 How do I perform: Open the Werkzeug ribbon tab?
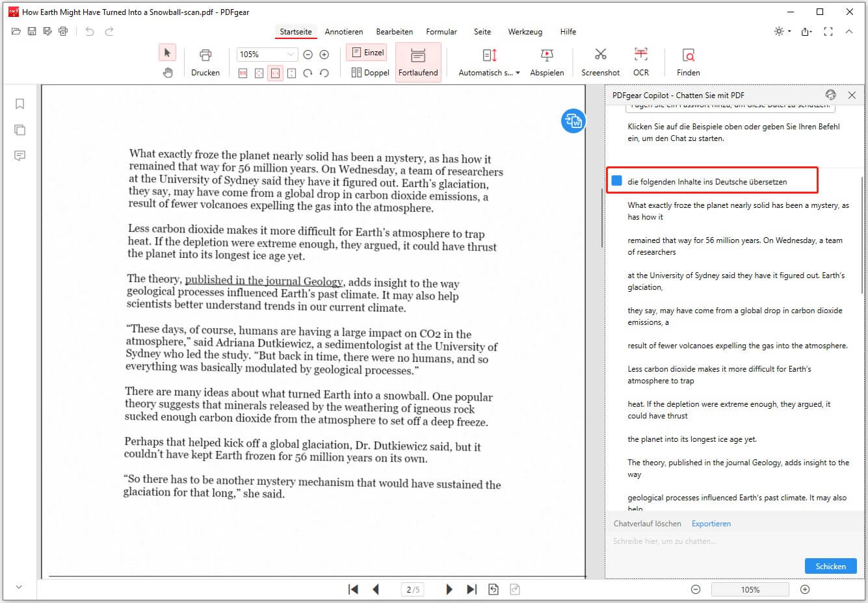point(525,31)
